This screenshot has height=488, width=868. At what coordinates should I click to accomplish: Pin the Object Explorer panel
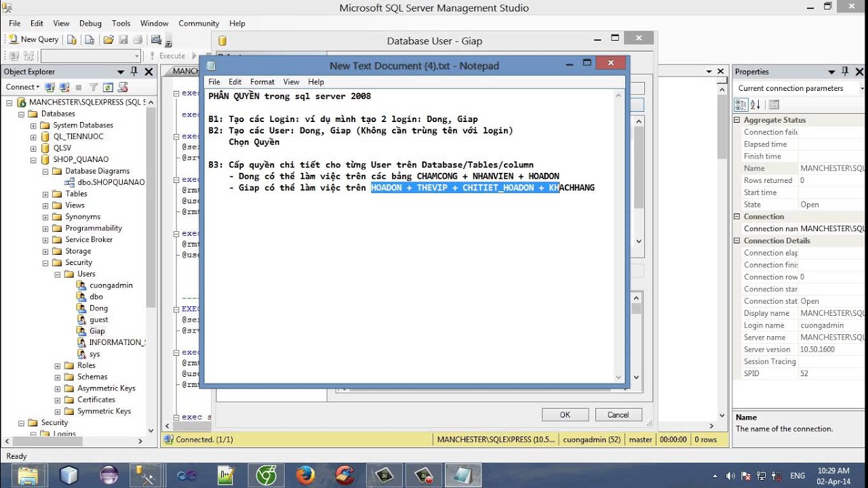(134, 71)
